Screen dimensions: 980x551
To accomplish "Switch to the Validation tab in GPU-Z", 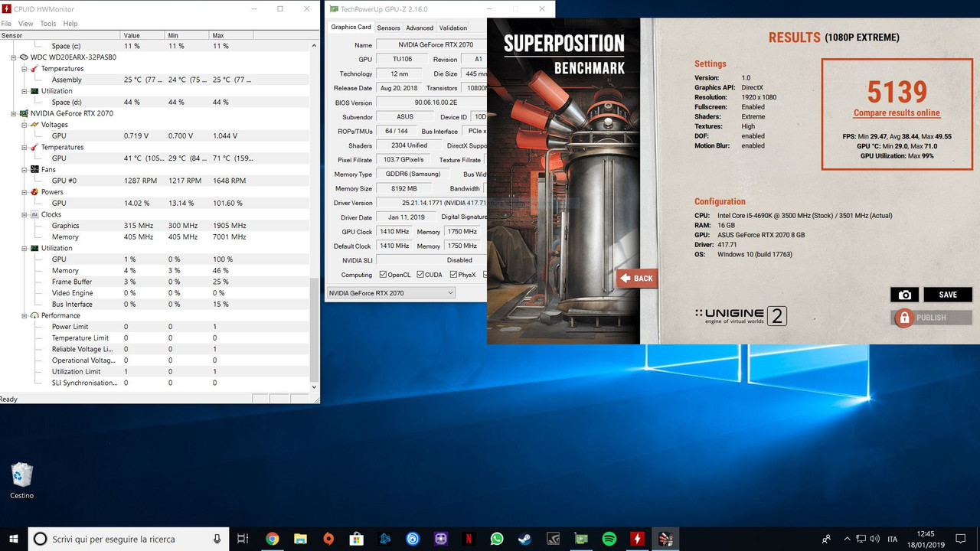I will click(453, 28).
